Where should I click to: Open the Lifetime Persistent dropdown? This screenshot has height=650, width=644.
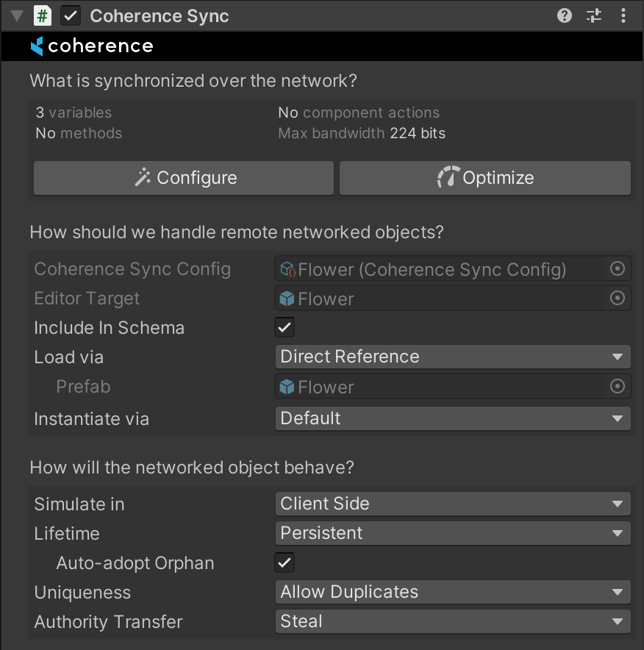pos(453,534)
